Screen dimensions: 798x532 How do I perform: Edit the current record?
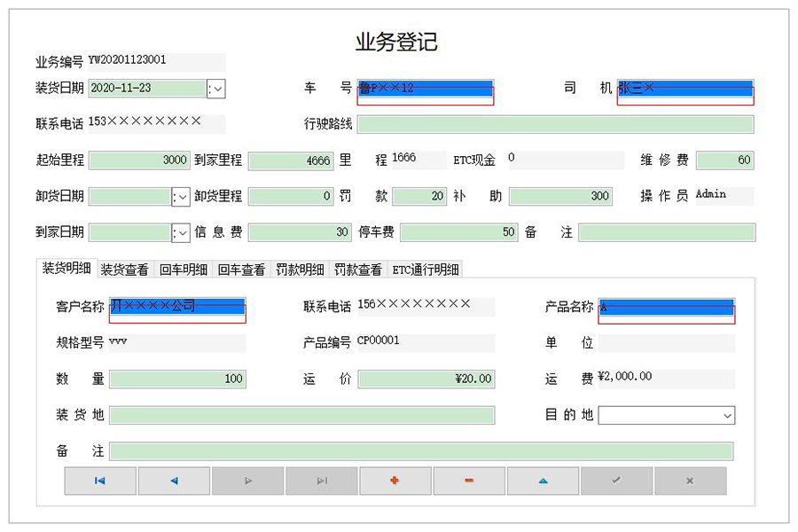pos(542,480)
